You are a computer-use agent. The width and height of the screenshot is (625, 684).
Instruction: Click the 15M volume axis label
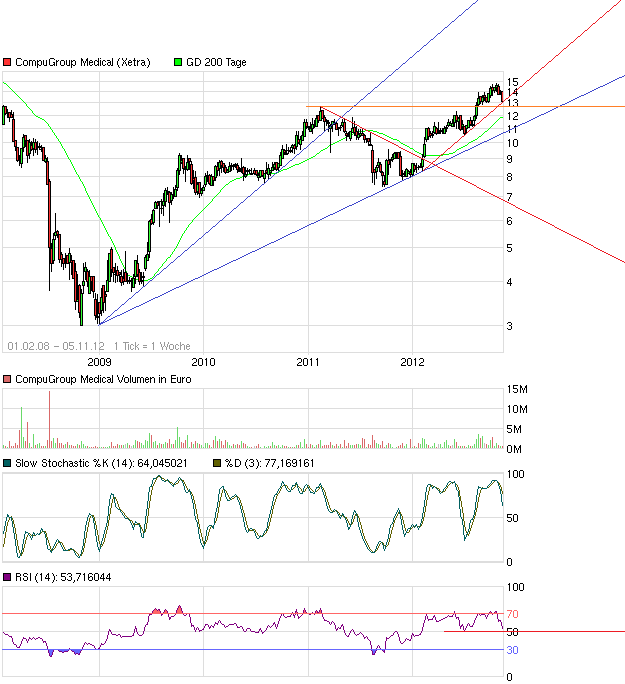pos(517,389)
